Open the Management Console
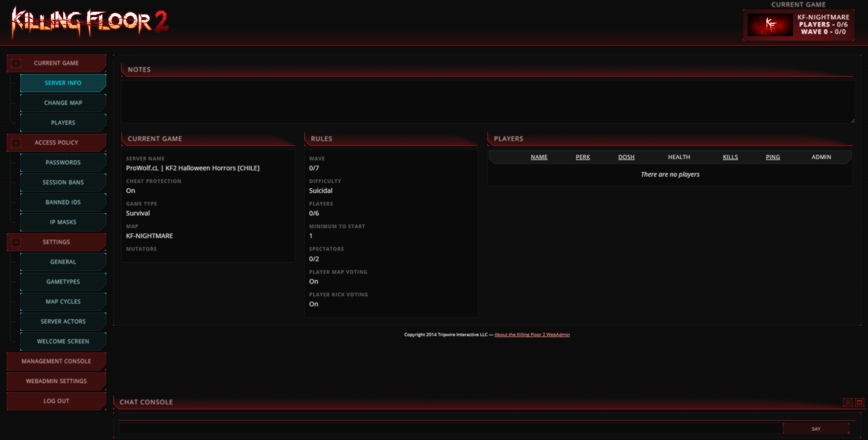868x440 pixels. coord(57,361)
